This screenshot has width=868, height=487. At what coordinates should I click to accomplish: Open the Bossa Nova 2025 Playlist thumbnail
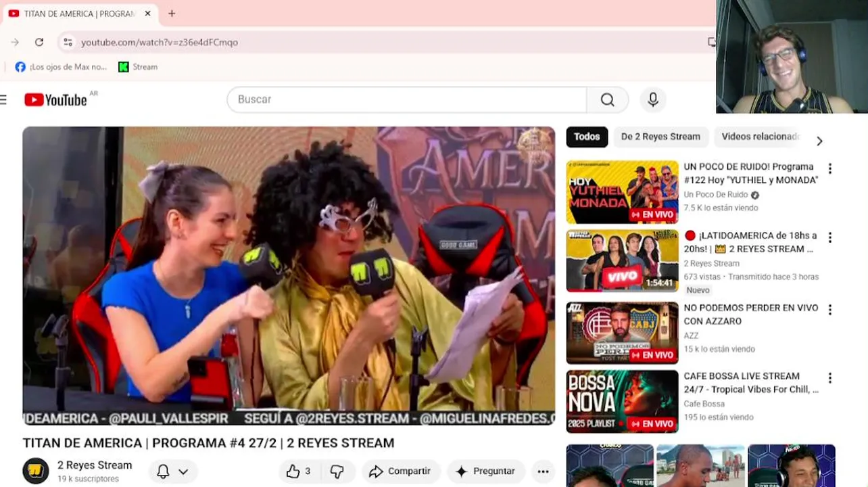pyautogui.click(x=622, y=401)
